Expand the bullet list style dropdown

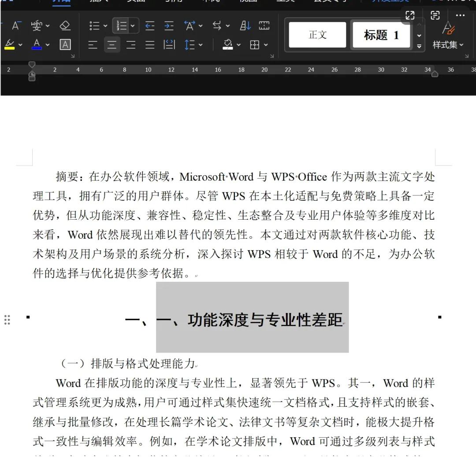point(105,26)
